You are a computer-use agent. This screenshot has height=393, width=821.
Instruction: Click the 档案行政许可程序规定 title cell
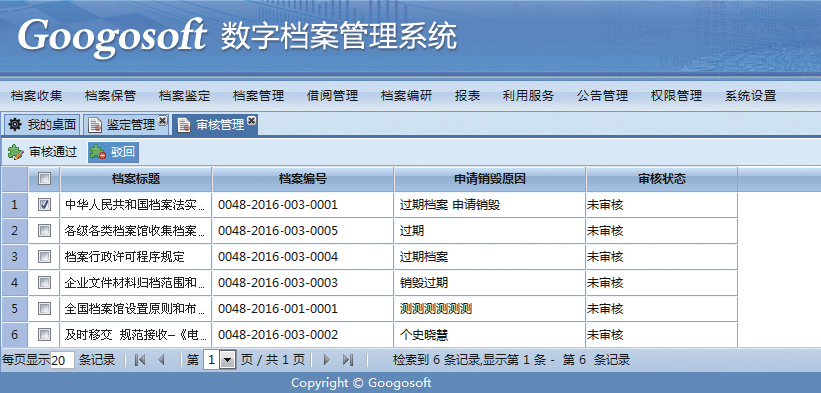pyautogui.click(x=136, y=256)
